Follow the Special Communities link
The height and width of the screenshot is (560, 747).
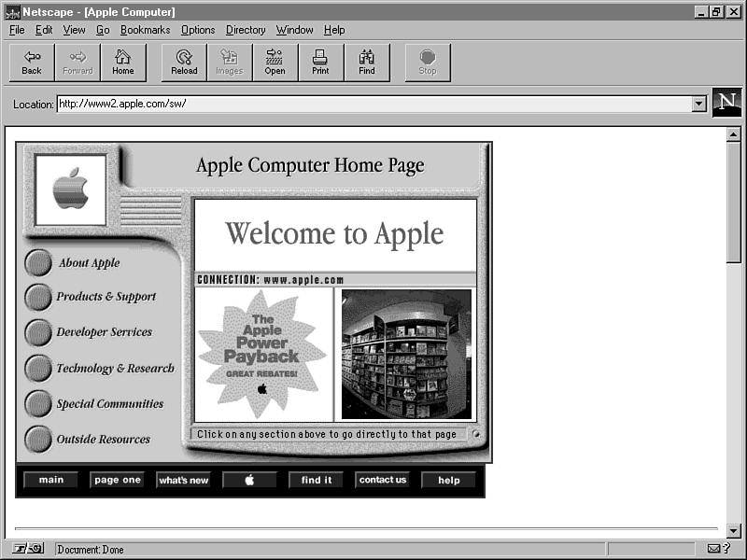point(110,404)
